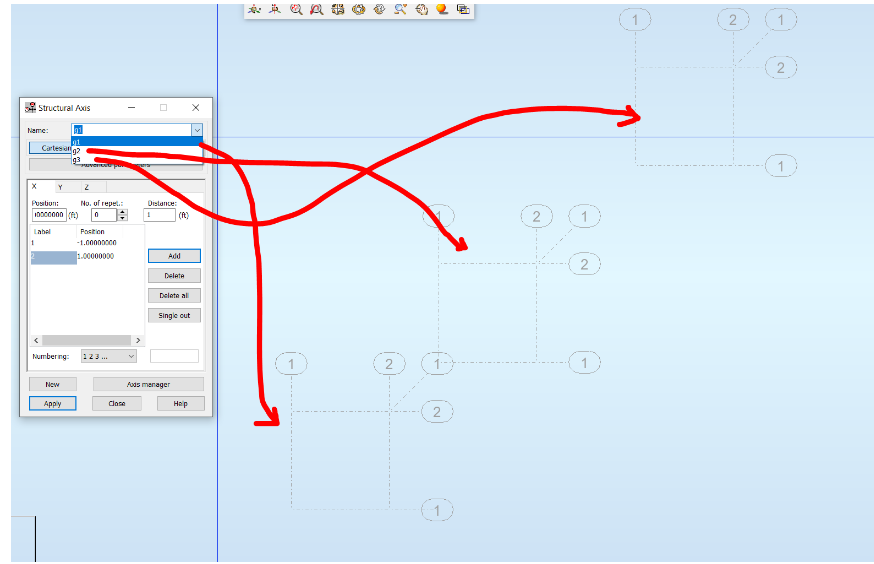Click the Apply button
Image resolution: width=874 pixels, height=564 pixels.
pyautogui.click(x=52, y=403)
